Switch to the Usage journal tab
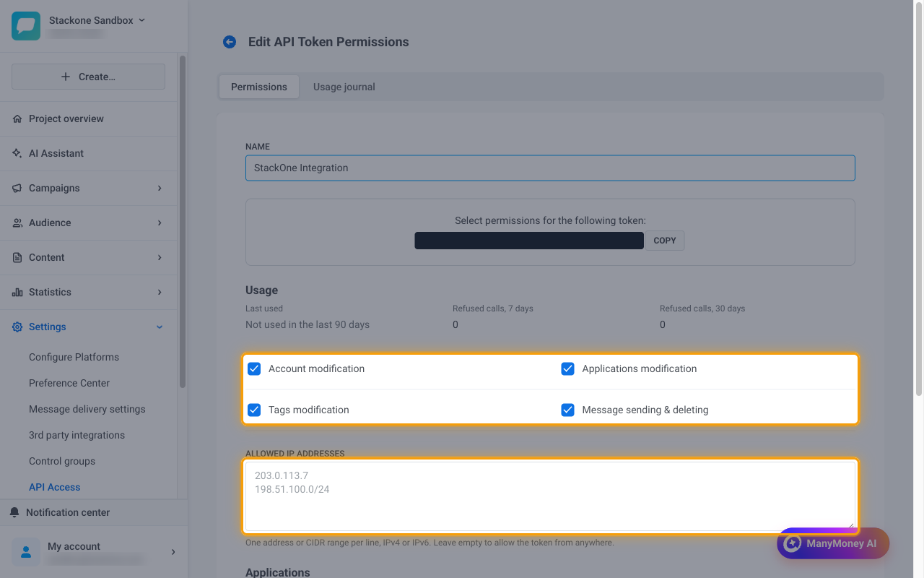 pyautogui.click(x=344, y=87)
